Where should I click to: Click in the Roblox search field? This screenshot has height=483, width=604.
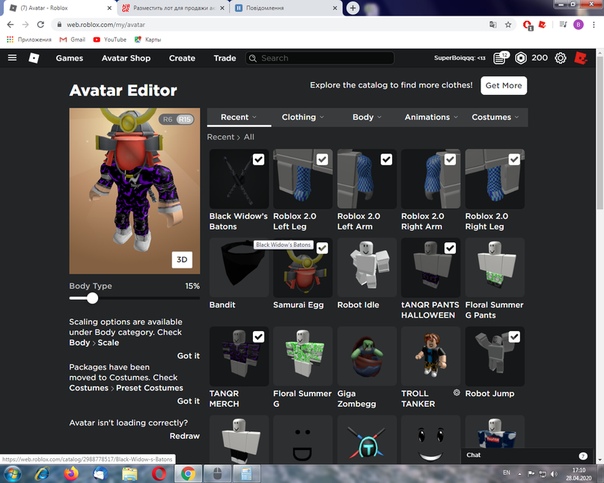coord(320,58)
